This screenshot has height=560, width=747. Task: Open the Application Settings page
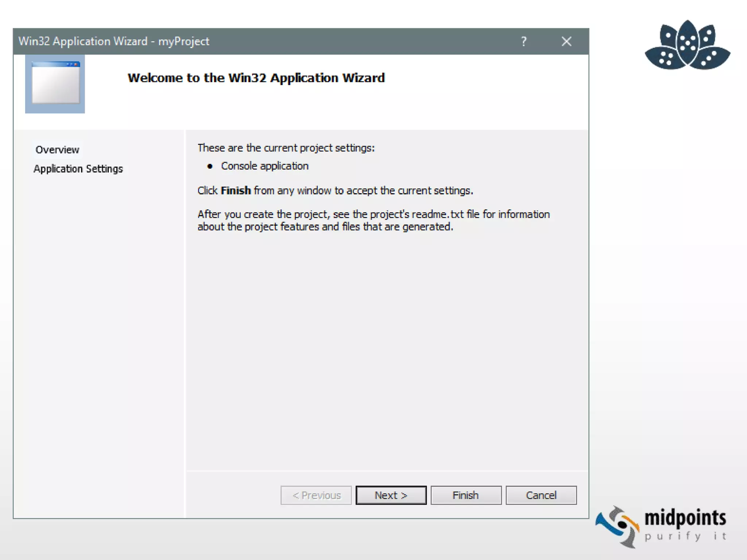coord(78,169)
